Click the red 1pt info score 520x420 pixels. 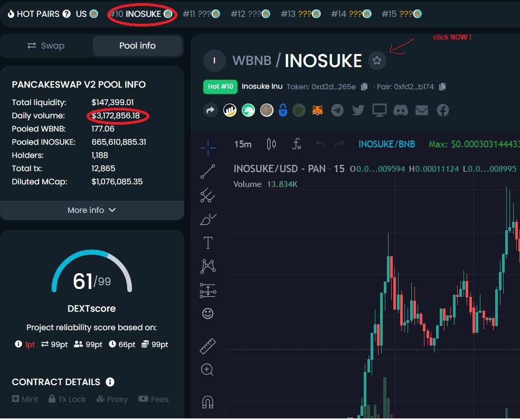pyautogui.click(x=25, y=344)
